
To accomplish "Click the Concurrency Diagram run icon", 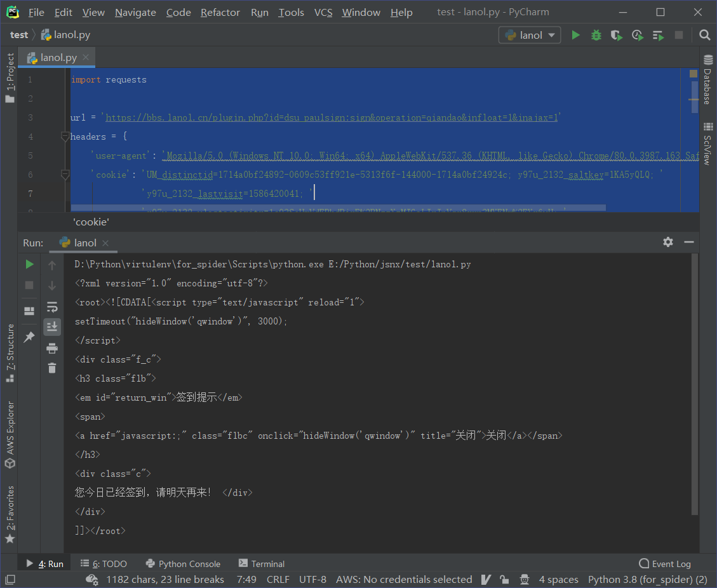I will [x=659, y=35].
